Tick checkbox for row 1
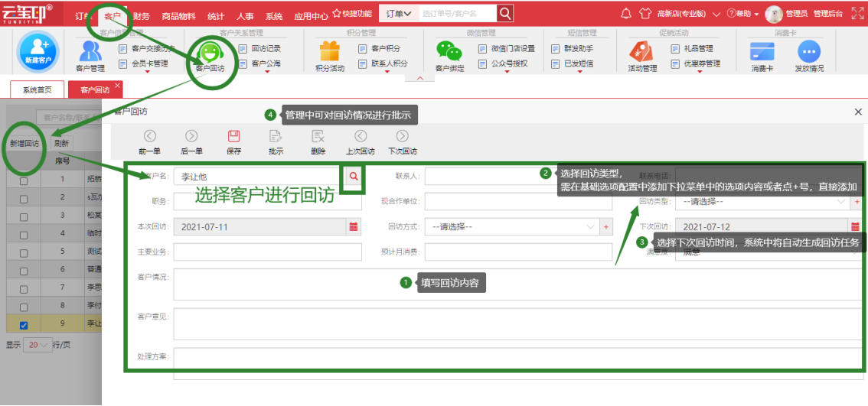868x406 pixels. coord(24,181)
